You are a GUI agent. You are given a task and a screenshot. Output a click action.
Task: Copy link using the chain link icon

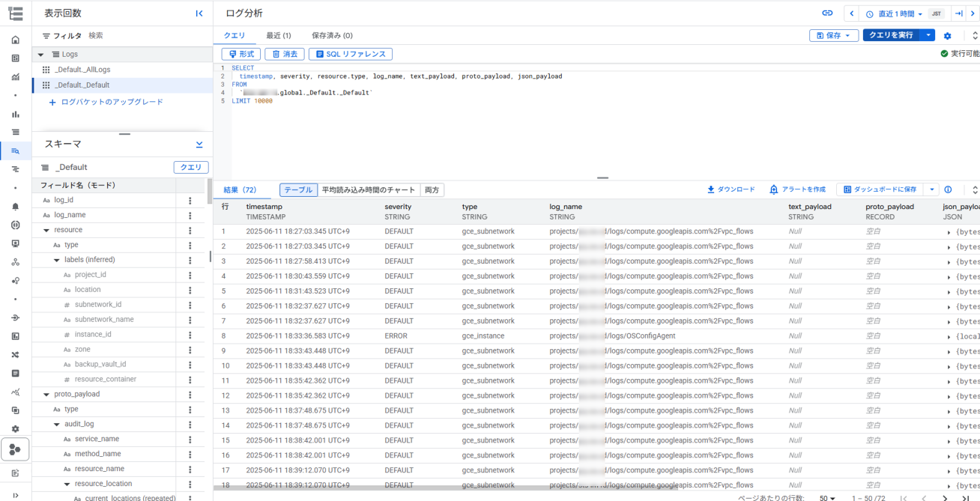click(827, 13)
